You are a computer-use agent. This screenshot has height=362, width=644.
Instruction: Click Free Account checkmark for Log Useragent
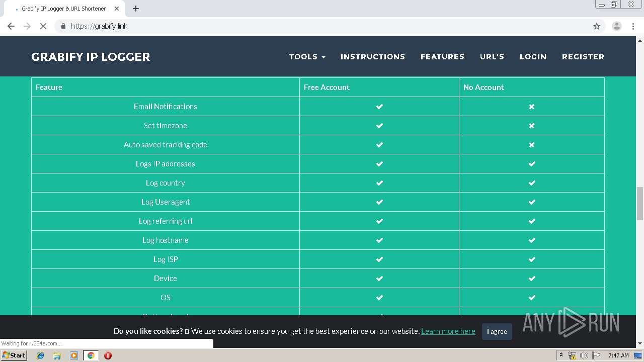tap(380, 202)
